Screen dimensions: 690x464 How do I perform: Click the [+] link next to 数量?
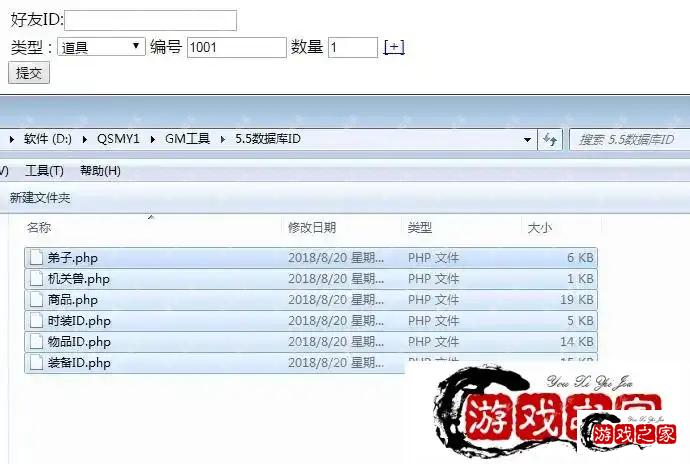[394, 47]
